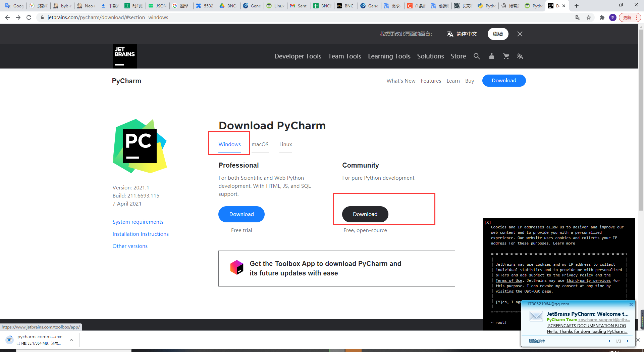This screenshot has width=644, height=352.
Task: Open the Buy page
Action: (470, 81)
